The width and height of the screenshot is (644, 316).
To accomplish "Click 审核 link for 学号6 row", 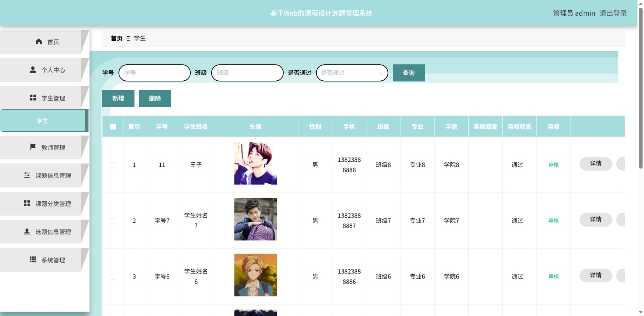I will 554,277.
